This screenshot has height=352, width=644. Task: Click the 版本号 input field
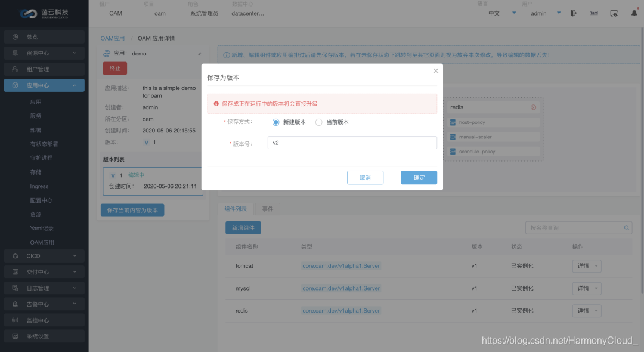[352, 143]
